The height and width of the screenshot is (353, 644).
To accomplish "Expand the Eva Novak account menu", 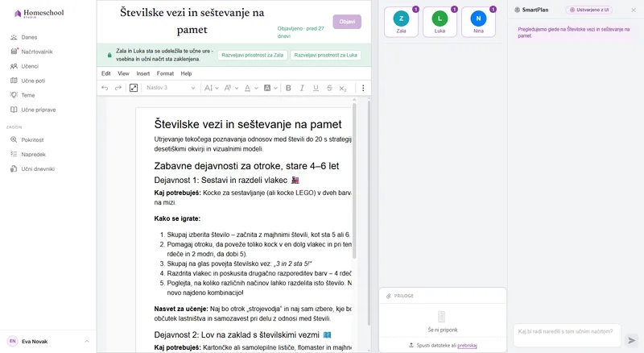I will tap(87, 342).
